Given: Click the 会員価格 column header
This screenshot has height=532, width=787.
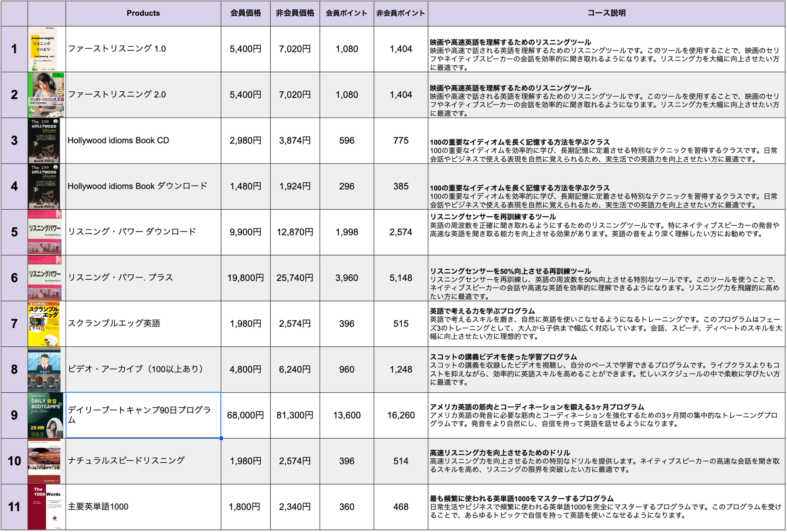Looking at the screenshot, I should pos(246,14).
